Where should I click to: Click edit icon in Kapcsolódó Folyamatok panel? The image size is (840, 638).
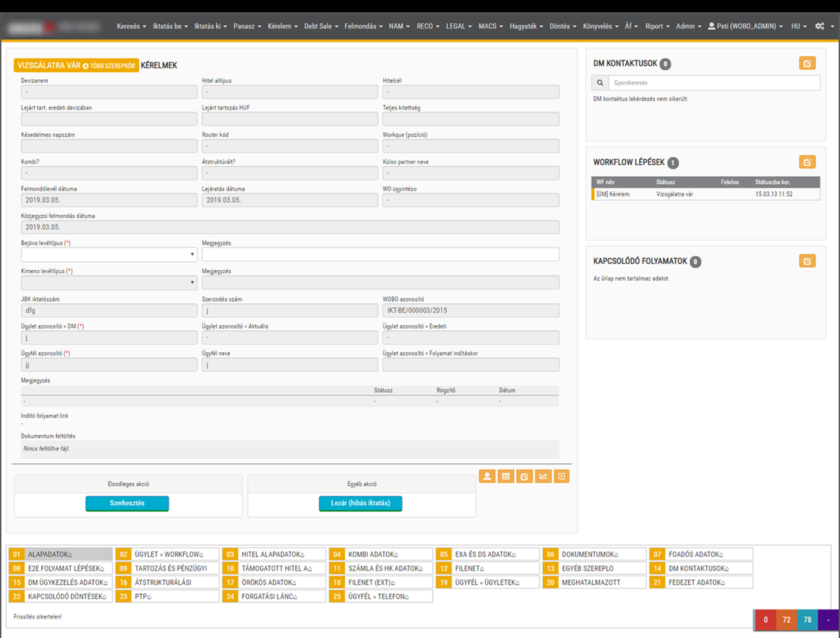click(807, 261)
